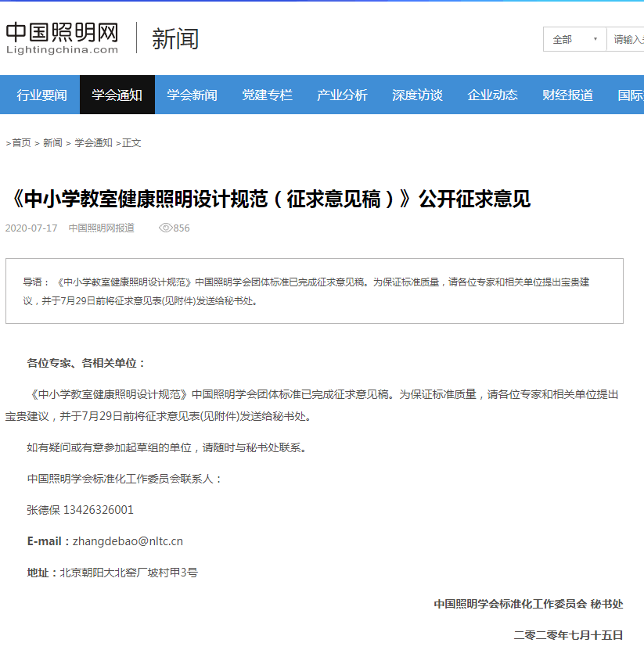Image resolution: width=644 pixels, height=650 pixels.
Task: Click 学会通知 in the breadcrumb trail
Action: pyautogui.click(x=93, y=143)
